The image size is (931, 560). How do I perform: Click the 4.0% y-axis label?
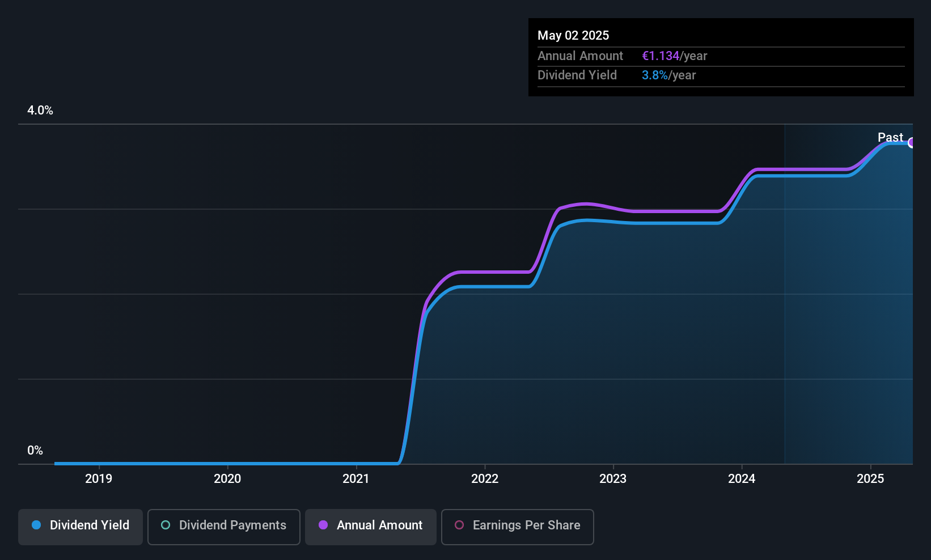tap(40, 111)
